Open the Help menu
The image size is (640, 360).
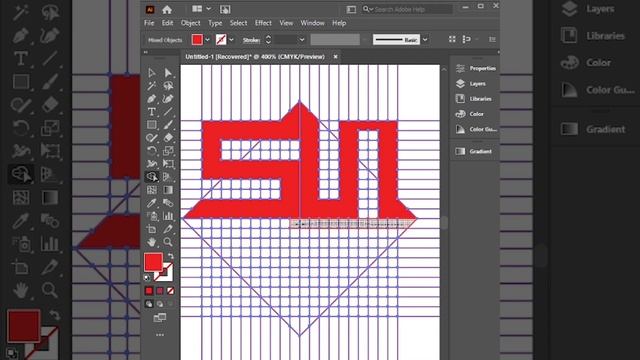[339, 23]
